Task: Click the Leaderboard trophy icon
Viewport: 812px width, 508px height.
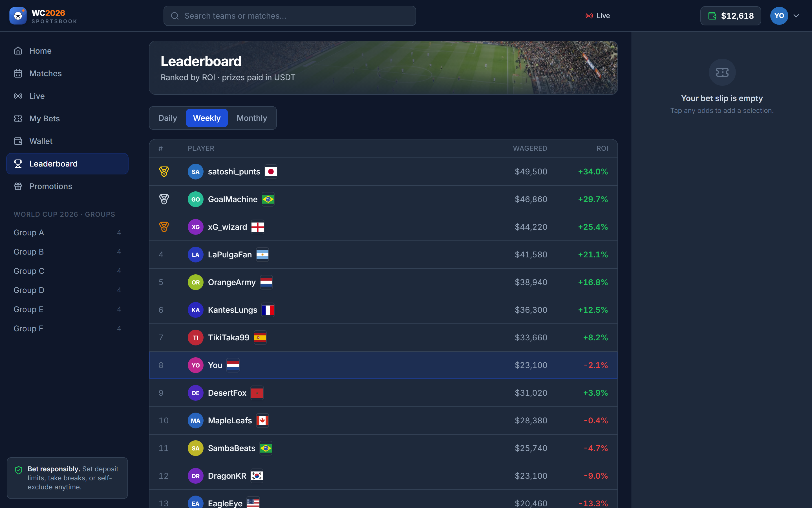Action: tap(18, 164)
